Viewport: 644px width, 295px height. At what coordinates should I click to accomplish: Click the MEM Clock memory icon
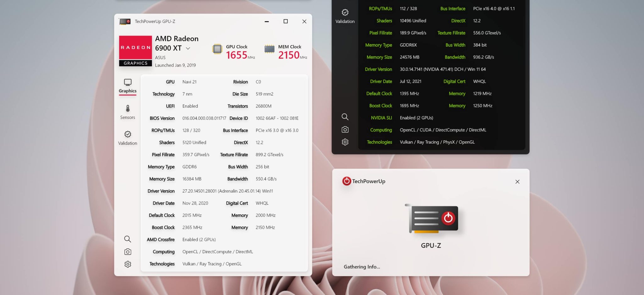269,49
